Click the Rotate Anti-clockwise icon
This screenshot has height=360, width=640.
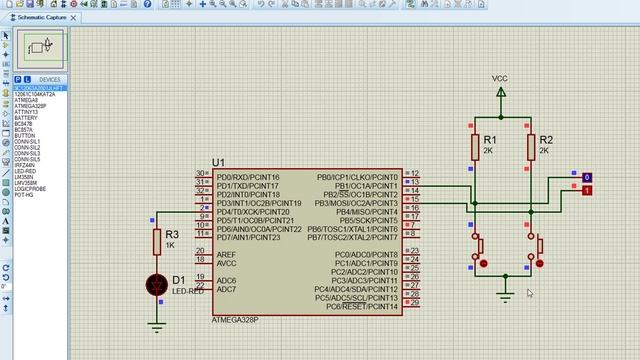pos(6,278)
